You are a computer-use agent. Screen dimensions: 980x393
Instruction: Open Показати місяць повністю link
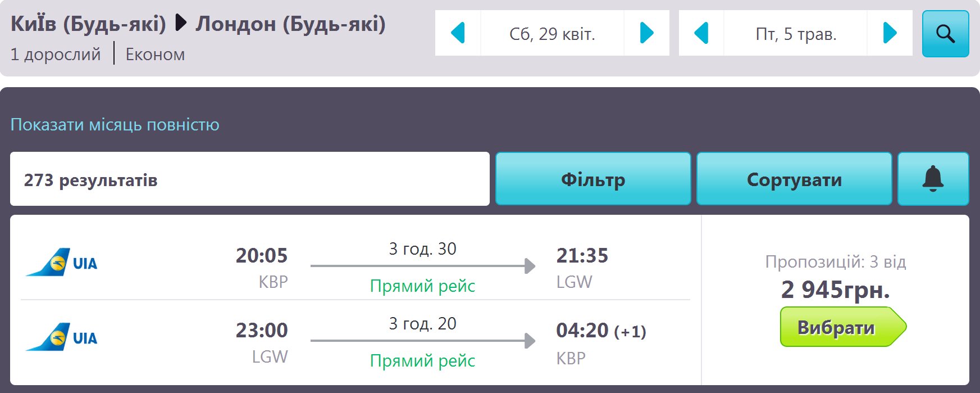(115, 124)
